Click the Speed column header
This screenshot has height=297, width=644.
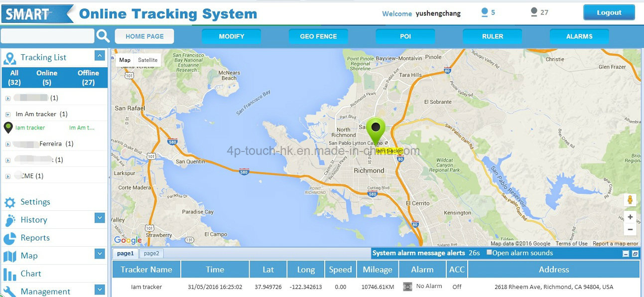click(341, 270)
